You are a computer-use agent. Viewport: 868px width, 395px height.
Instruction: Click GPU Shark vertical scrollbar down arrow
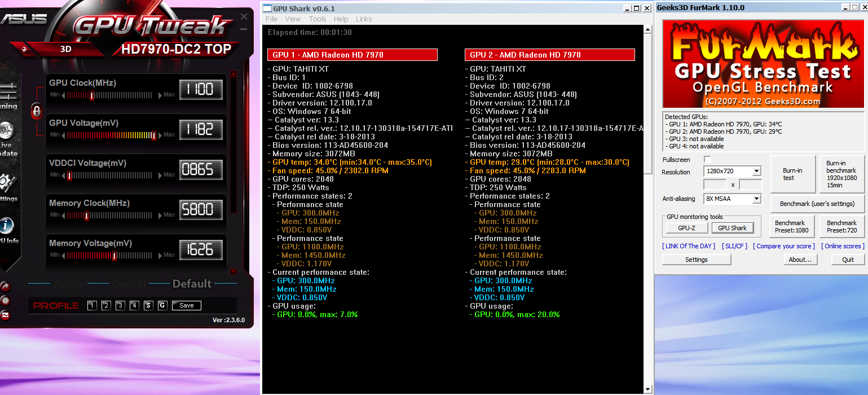[647, 389]
